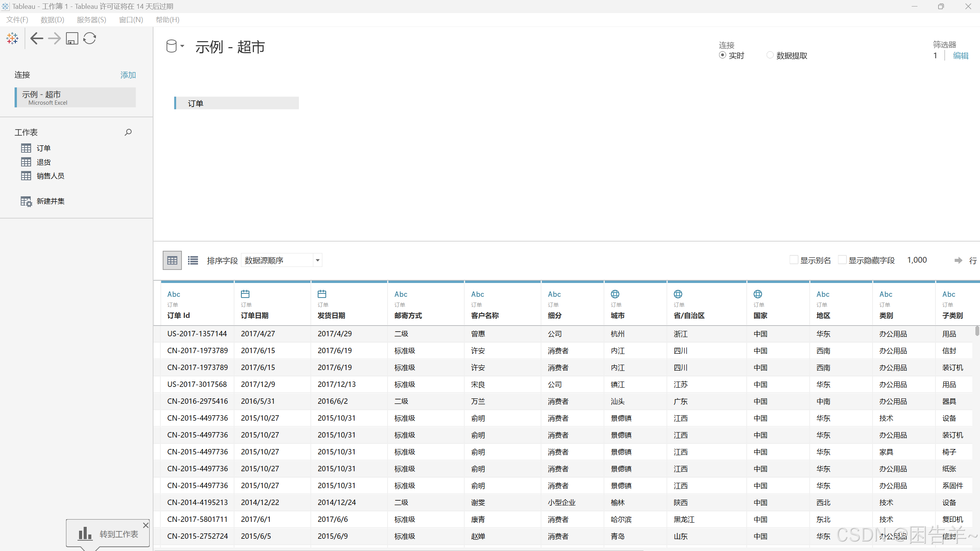This screenshot has height=551, width=980.
Task: Click the save disk icon
Action: 72,38
